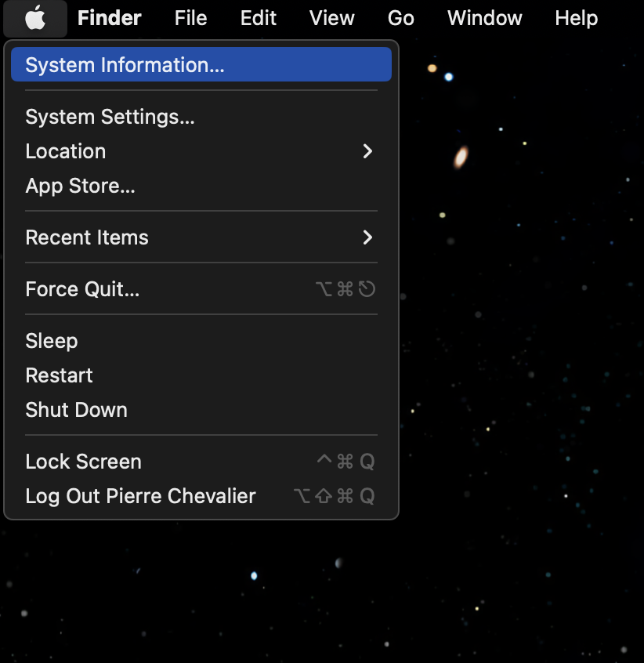Open the File menu
Screen dimensions: 644x663
pos(191,18)
